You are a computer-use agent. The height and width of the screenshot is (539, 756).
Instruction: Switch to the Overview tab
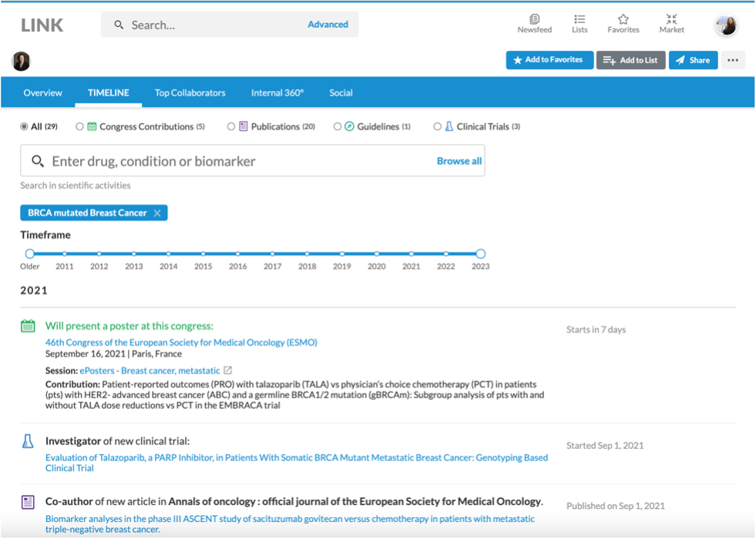pyautogui.click(x=42, y=93)
